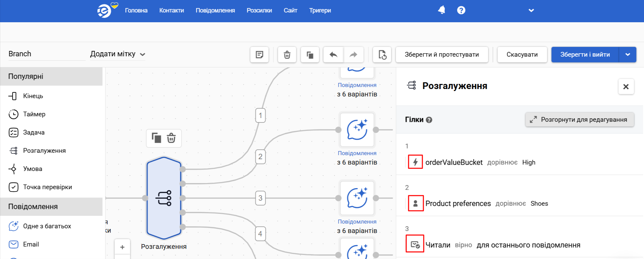Click branch label 4 on canvas
The image size is (644, 259).
[x=260, y=234]
